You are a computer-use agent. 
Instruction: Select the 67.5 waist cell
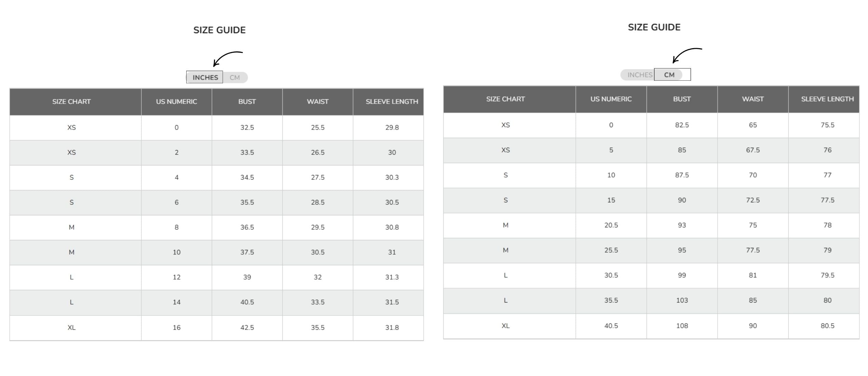752,150
